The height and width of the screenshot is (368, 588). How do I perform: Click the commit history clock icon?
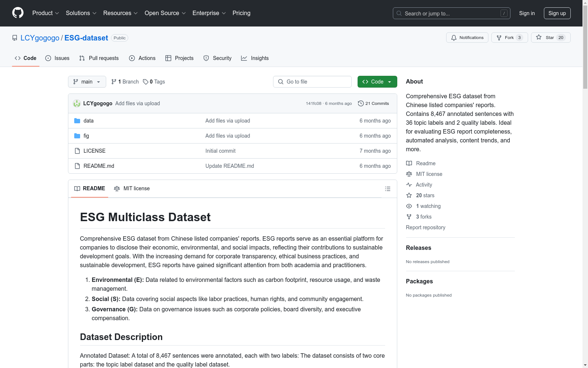coord(361,103)
